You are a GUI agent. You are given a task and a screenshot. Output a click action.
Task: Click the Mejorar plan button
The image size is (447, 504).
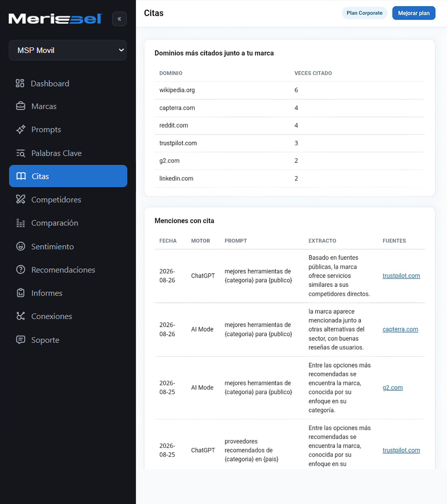point(414,13)
